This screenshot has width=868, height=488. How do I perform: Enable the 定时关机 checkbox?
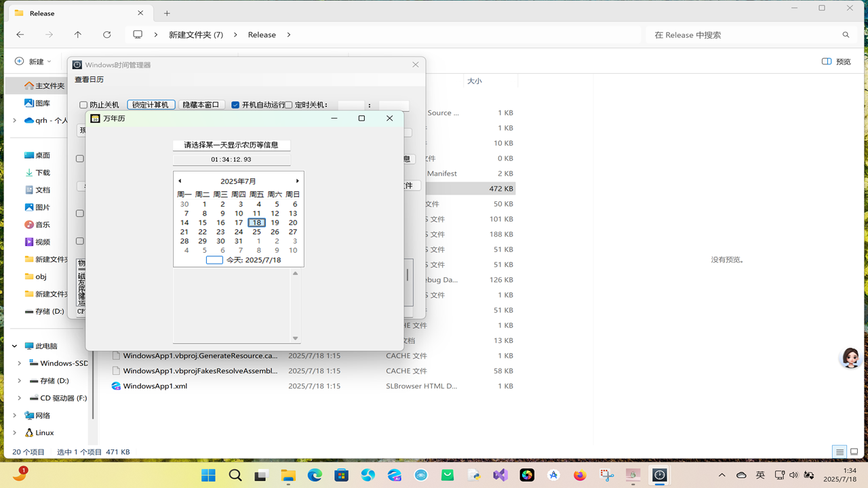(x=289, y=105)
